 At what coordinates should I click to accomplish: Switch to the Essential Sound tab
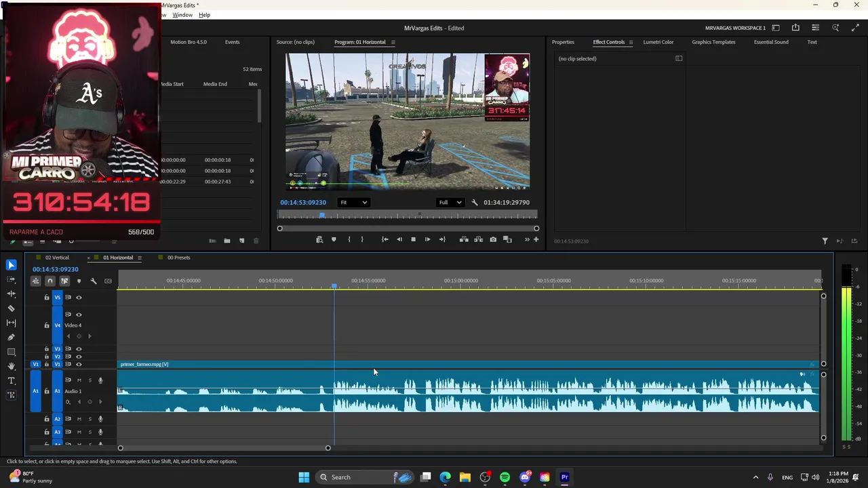[771, 42]
